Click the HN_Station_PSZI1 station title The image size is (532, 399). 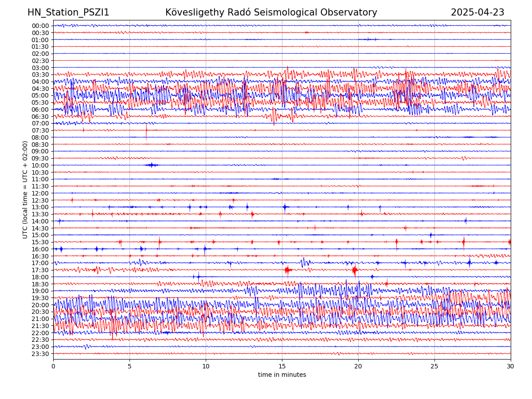click(x=68, y=12)
